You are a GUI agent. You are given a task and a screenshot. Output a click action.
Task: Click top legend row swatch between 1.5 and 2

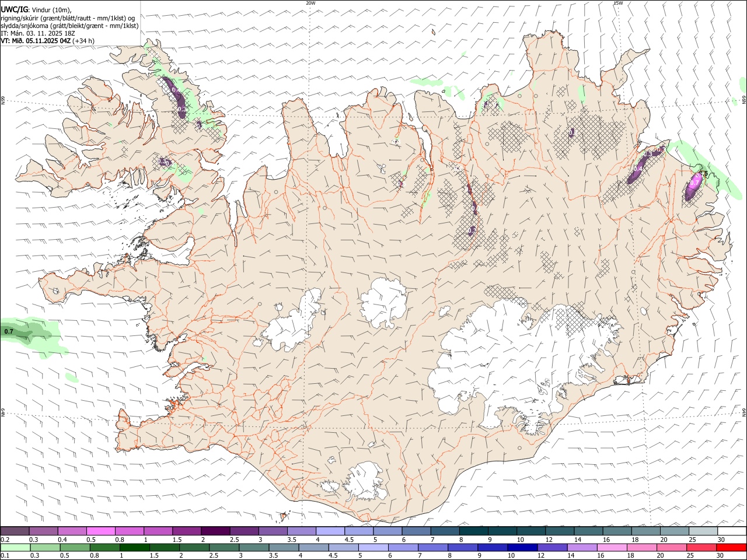[x=187, y=531]
